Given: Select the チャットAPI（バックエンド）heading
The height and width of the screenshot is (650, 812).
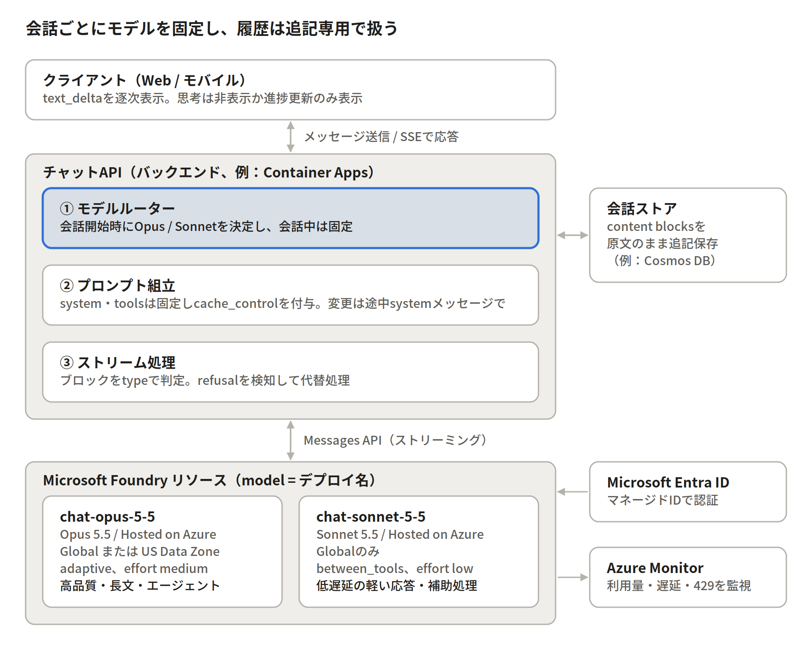Looking at the screenshot, I should coord(209,172).
